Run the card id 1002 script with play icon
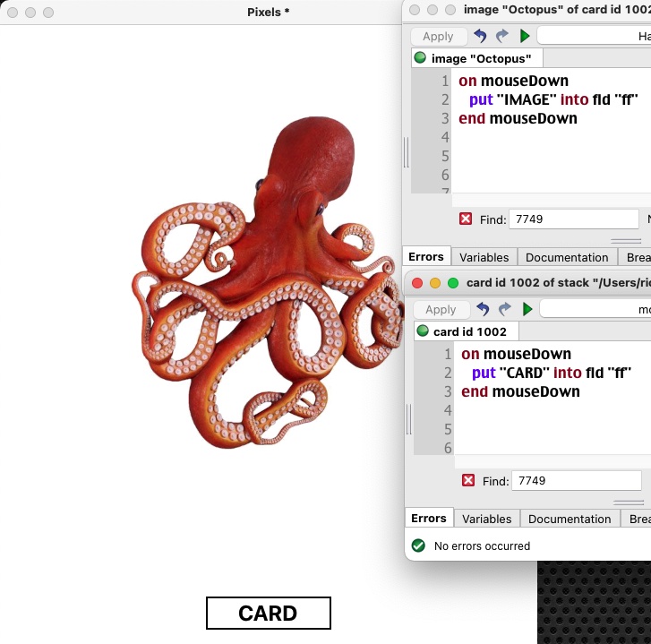 (527, 309)
